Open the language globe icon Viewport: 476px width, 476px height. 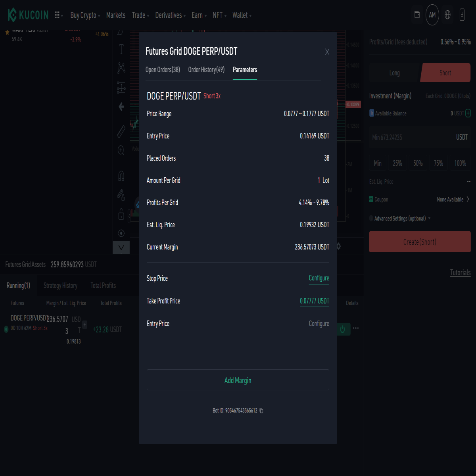tap(447, 15)
